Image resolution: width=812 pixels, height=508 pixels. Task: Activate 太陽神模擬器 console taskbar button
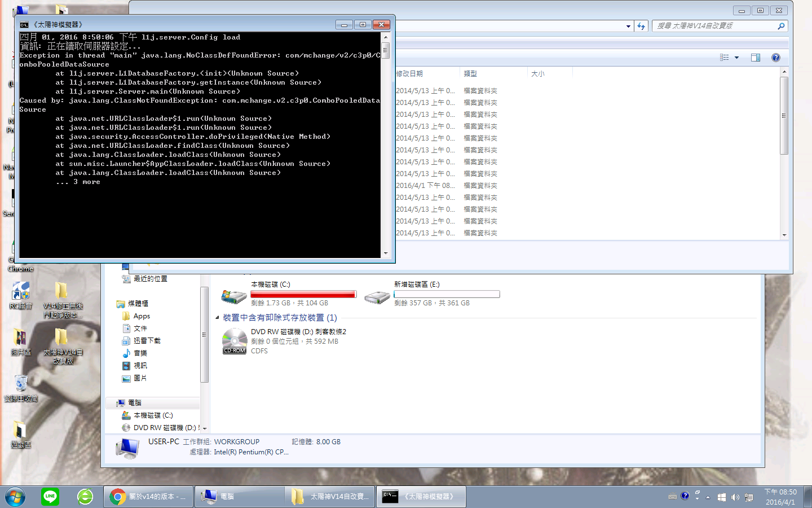pos(421,497)
